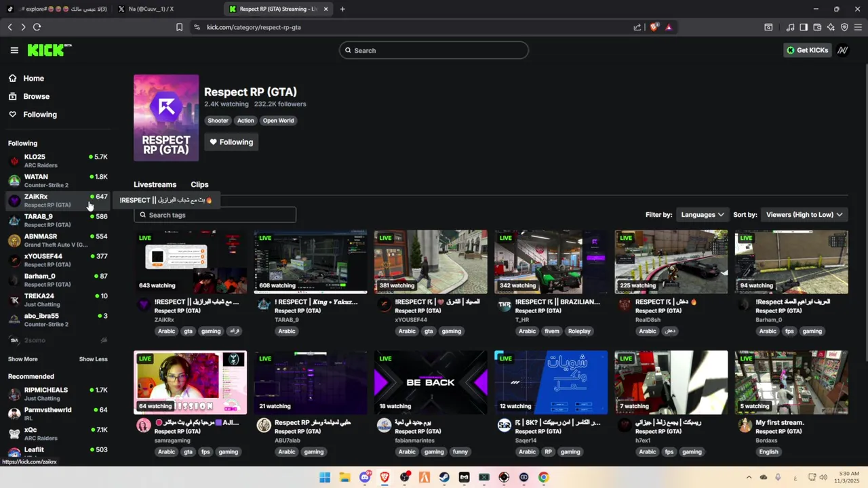Viewport: 868px width, 488px height.
Task: Open Steam from the taskbar
Action: (444, 477)
